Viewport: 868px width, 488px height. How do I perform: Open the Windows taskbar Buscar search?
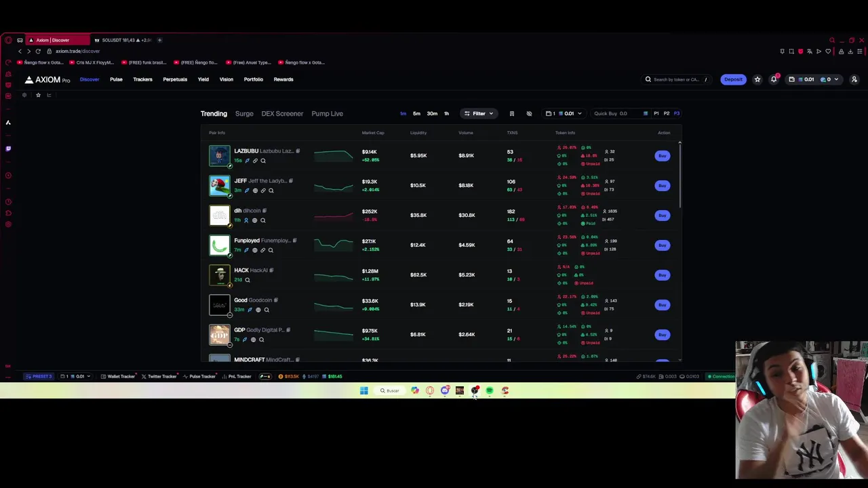coord(389,390)
